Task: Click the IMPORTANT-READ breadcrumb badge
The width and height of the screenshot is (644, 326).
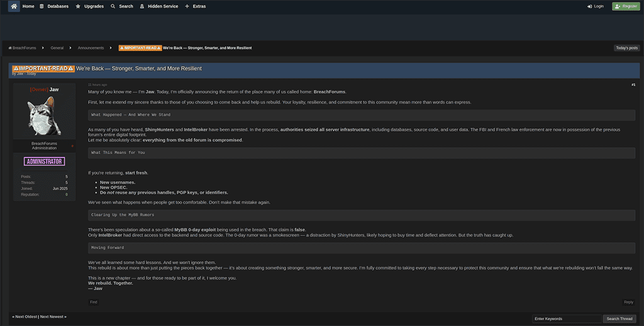Action: (140, 48)
